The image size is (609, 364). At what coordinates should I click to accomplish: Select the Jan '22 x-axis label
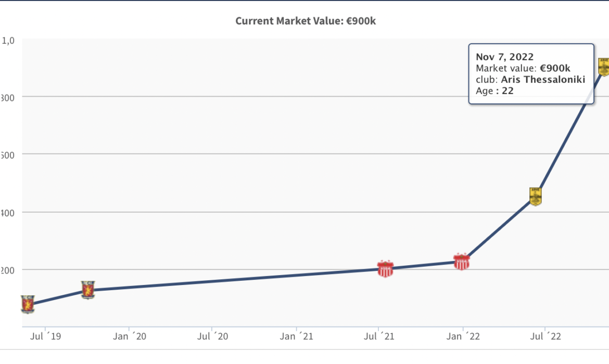[x=463, y=336]
